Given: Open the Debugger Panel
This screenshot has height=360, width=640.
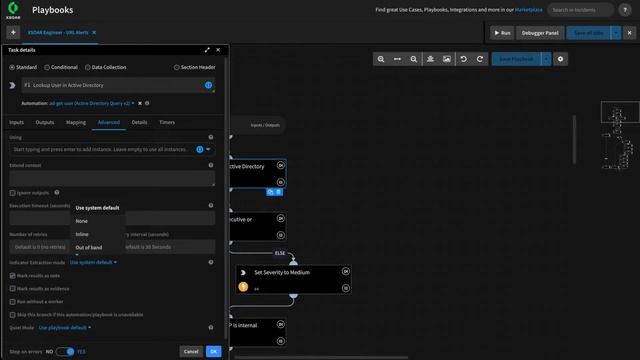Looking at the screenshot, I should pyautogui.click(x=540, y=33).
